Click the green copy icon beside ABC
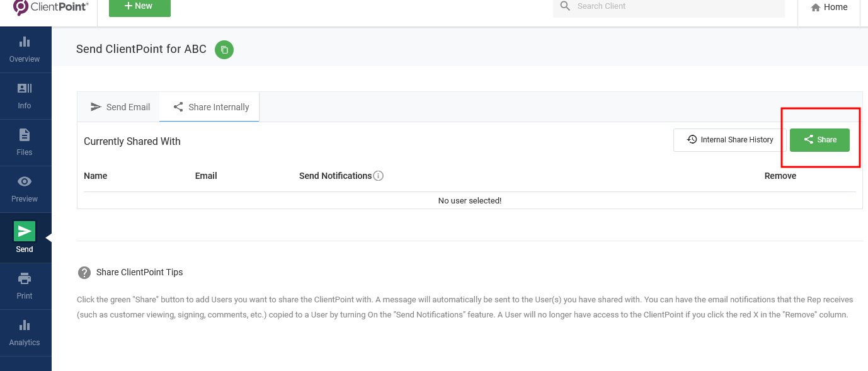Viewport: 868px width, 371px height. (224, 49)
